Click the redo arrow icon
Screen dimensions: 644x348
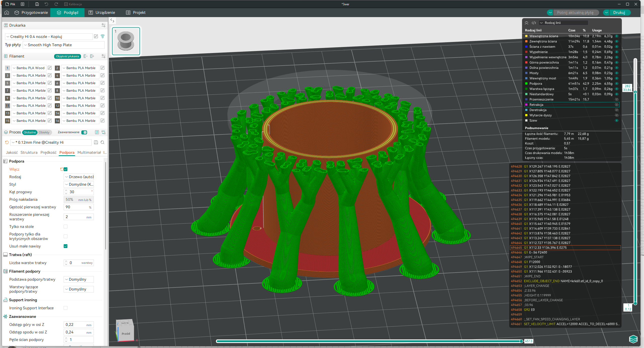pos(56,4)
